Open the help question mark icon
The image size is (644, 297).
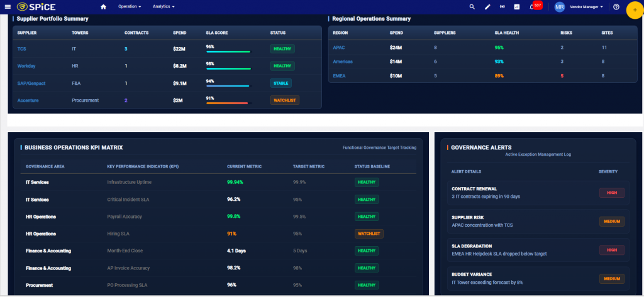(x=616, y=6)
